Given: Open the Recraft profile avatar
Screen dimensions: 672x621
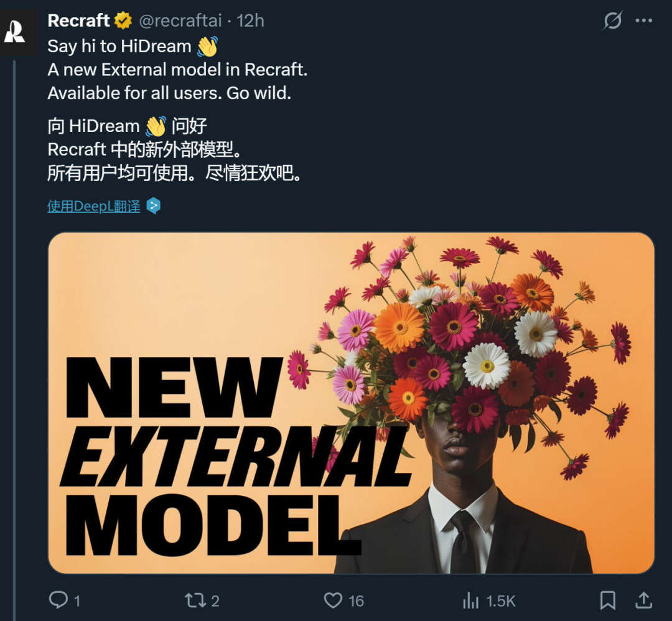Looking at the screenshot, I should 15,32.
